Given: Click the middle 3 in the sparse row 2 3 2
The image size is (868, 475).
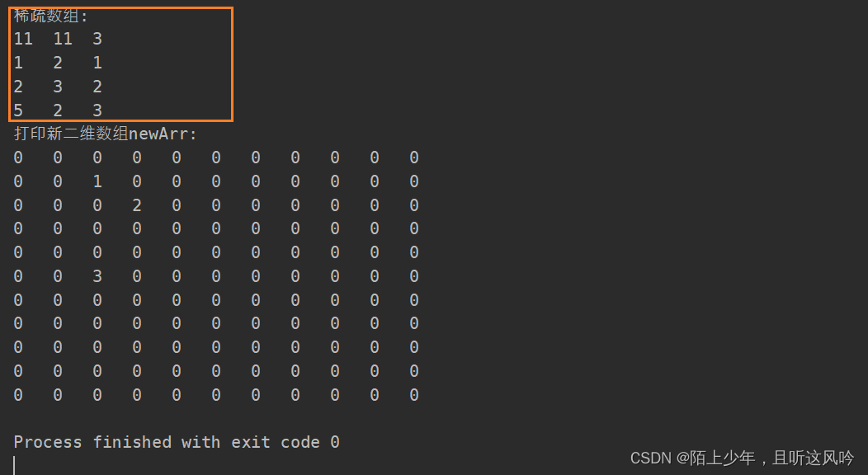Looking at the screenshot, I should (x=58, y=87).
